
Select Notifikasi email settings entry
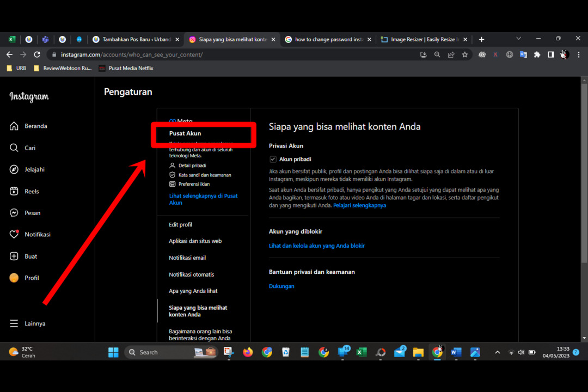click(187, 258)
